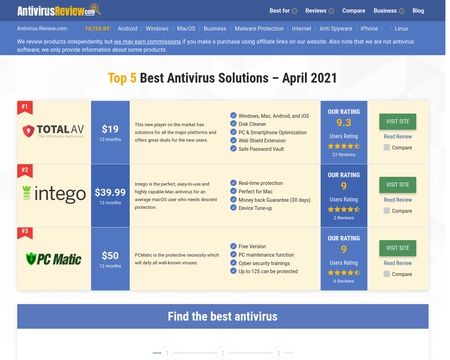The image size is (450, 360).
Task: Open Read Review for PC Matic
Action: click(397, 263)
